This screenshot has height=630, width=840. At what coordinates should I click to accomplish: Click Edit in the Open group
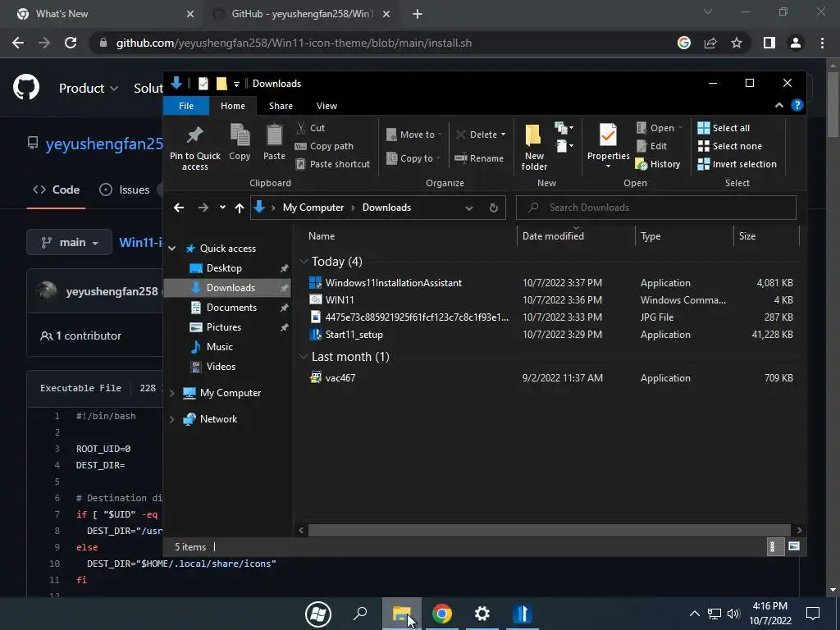651,146
